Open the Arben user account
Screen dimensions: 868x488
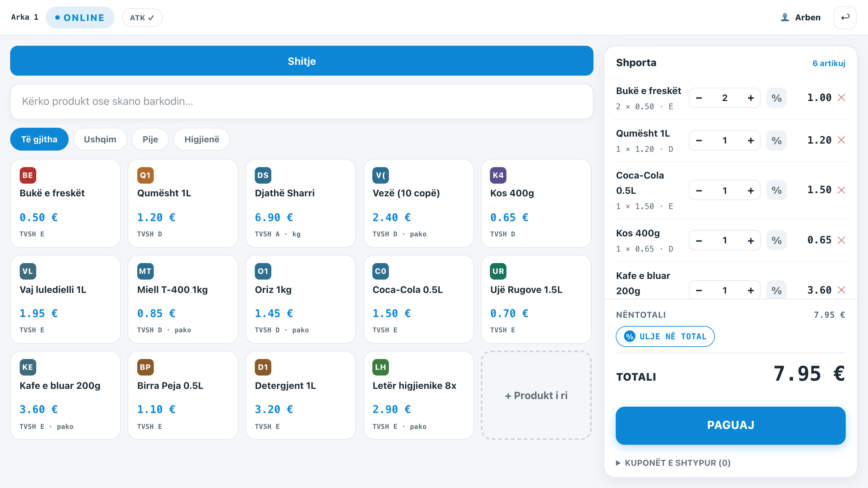[801, 17]
